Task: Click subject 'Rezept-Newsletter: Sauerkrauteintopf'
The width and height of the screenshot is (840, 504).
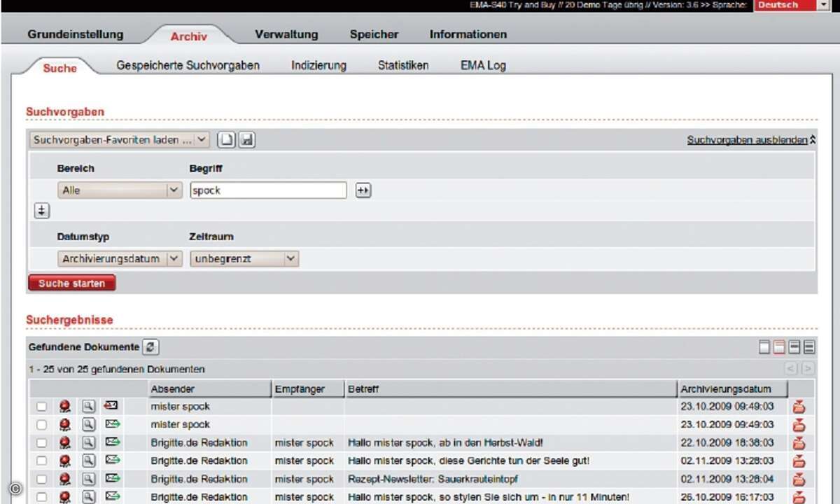Action: coord(433,479)
